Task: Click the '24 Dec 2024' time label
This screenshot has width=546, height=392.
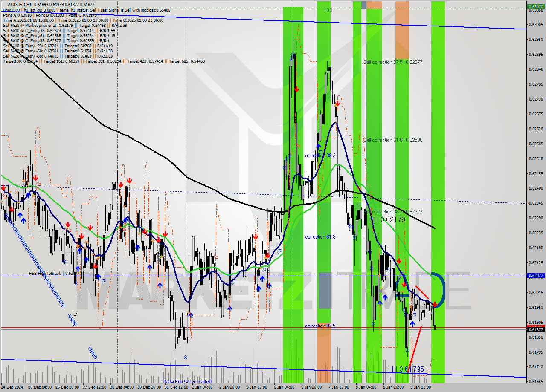Action: click(12, 387)
